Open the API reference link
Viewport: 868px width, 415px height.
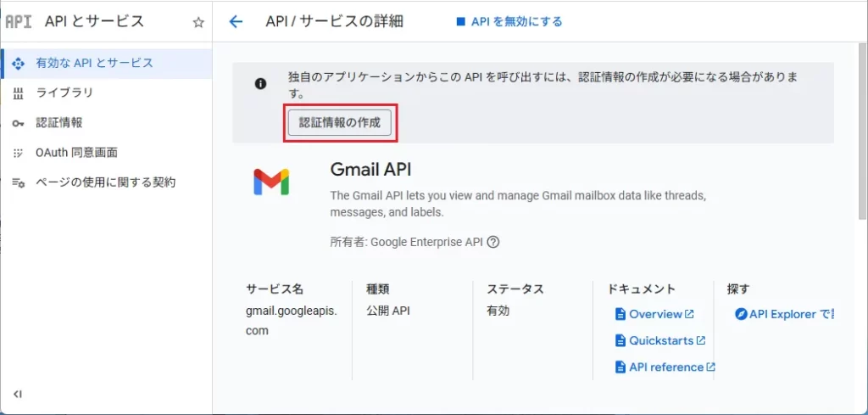click(666, 367)
